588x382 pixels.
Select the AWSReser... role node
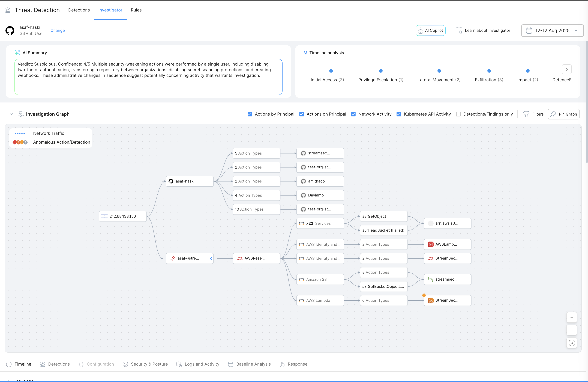tap(256, 258)
